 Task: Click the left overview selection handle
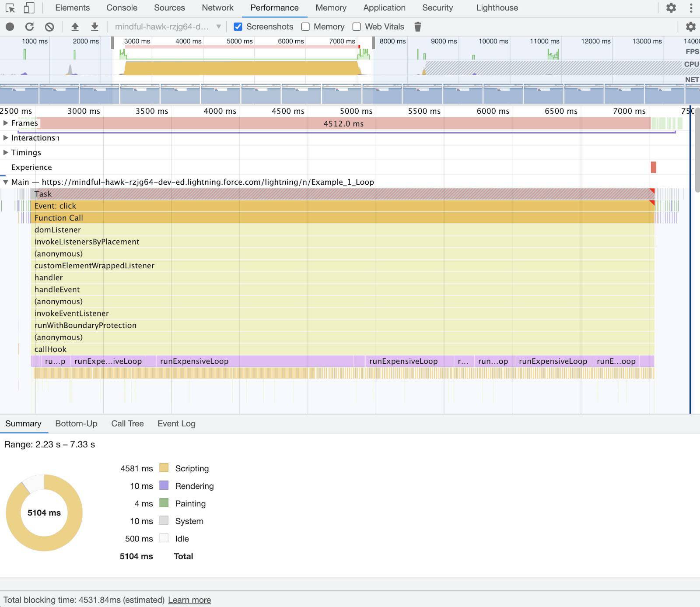click(x=112, y=43)
